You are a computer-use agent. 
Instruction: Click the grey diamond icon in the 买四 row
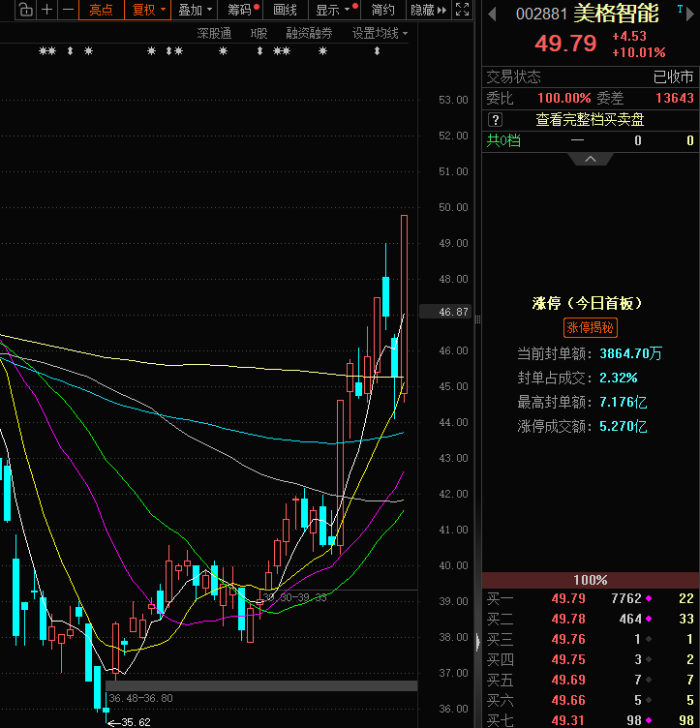pos(649,660)
